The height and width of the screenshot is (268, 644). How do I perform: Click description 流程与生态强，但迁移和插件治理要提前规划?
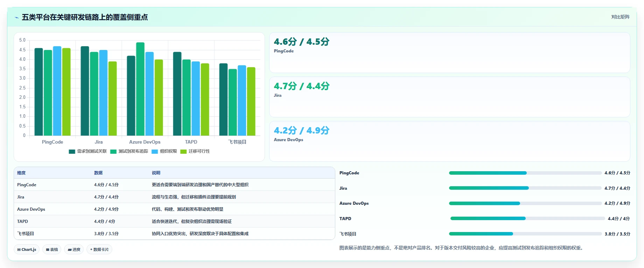194,197
